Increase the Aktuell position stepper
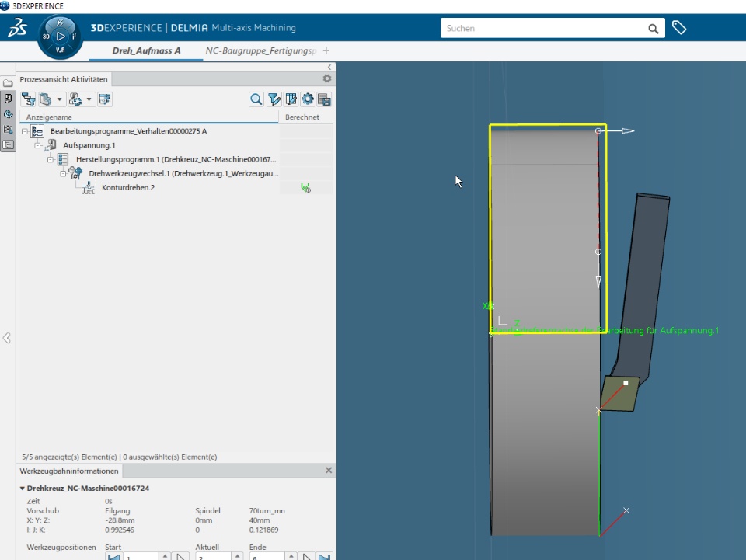The image size is (746, 560). click(x=237, y=555)
